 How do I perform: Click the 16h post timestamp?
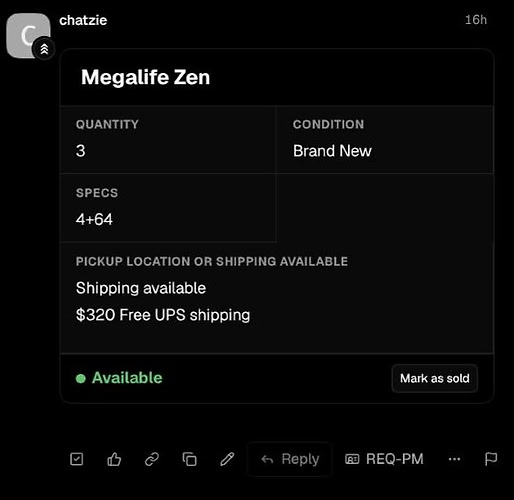point(476,20)
